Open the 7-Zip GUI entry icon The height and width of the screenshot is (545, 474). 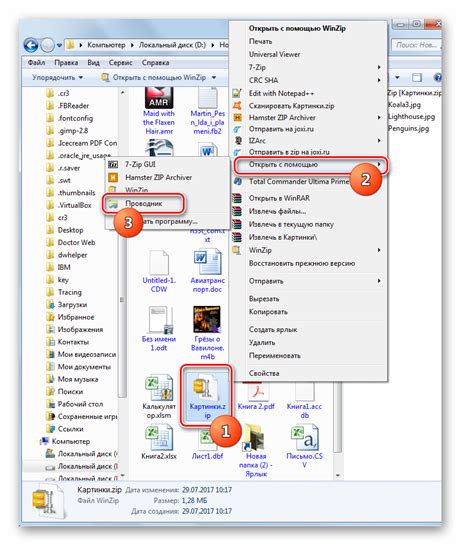point(113,164)
